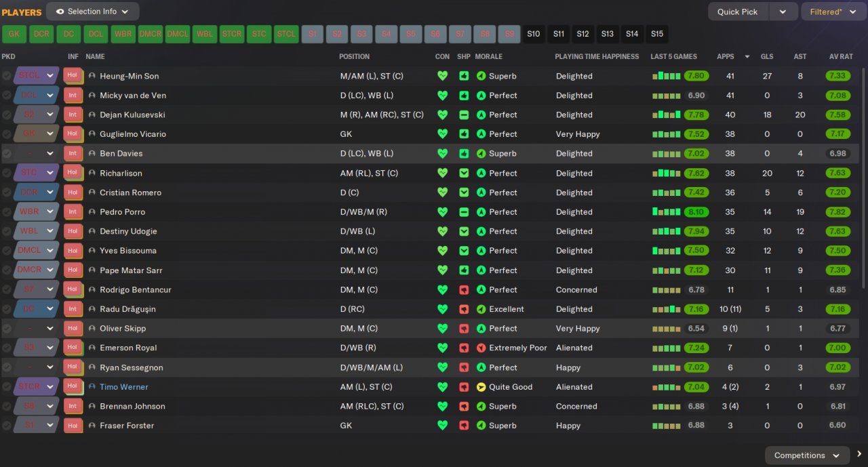Tick the picked circle for Rodrigo Bentancur
Screen dimensions: 868x467
pos(6,290)
